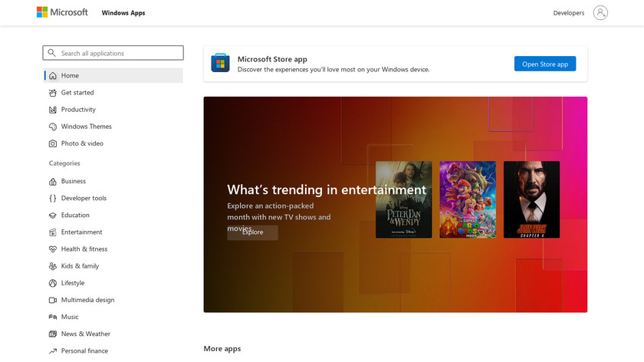
Task: Select the Business category
Action: 113,181
